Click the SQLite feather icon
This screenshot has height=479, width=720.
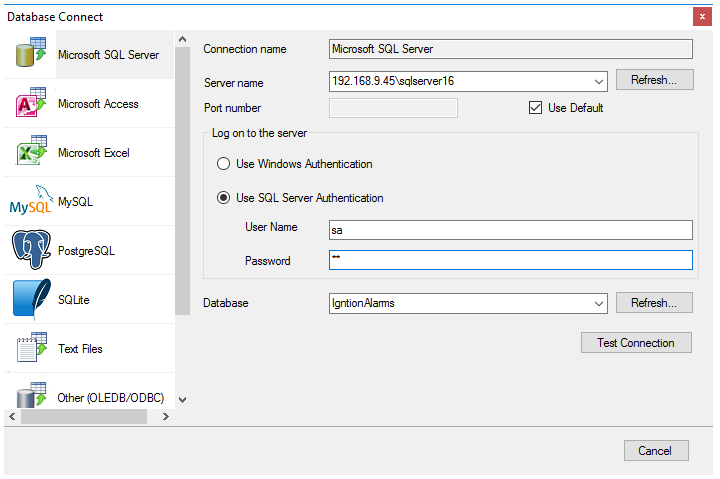tap(32, 298)
